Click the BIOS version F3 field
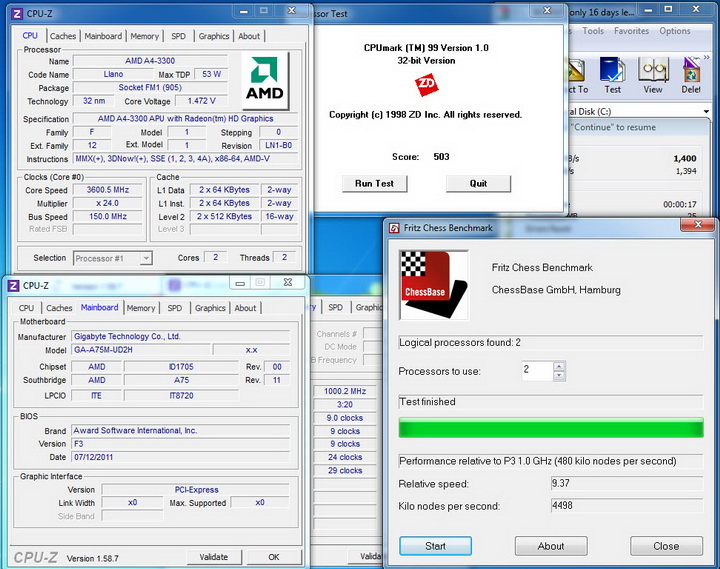 tap(181, 444)
